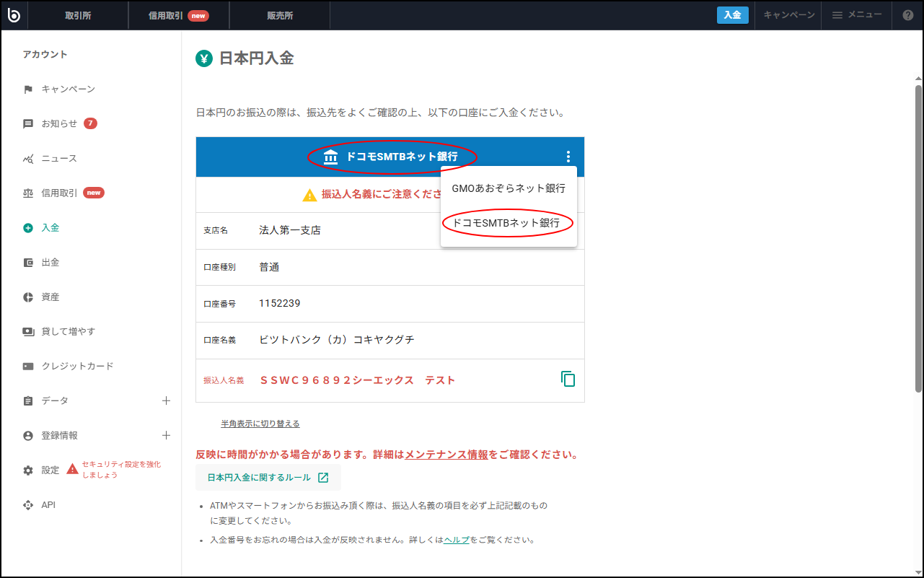Open キャンペーン in the top bar

click(789, 15)
